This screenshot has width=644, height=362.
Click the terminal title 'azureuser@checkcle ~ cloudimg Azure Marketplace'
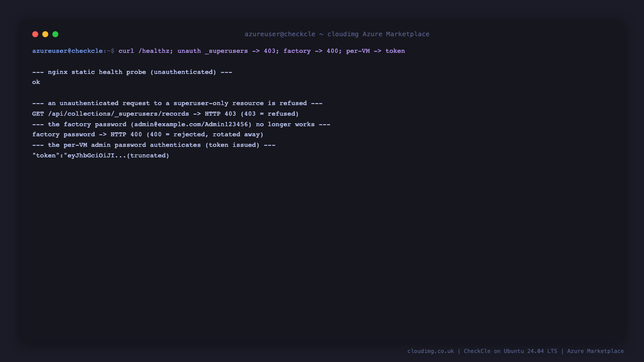[x=337, y=34]
